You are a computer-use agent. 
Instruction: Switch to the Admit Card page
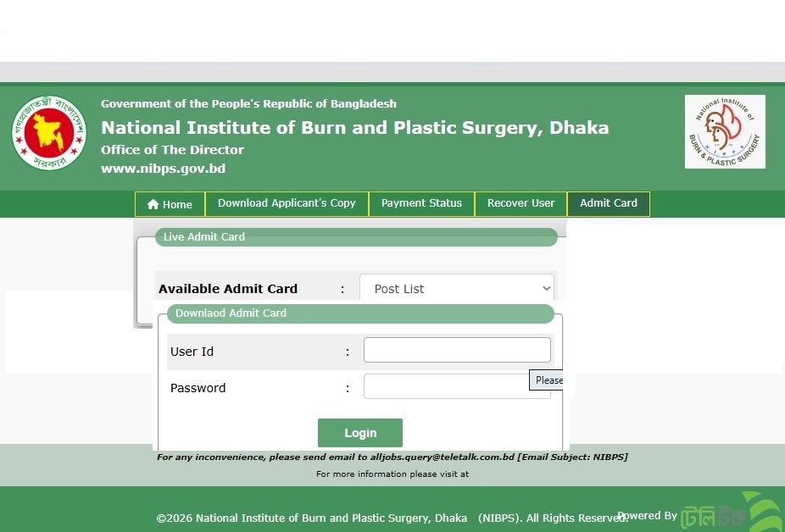point(609,203)
